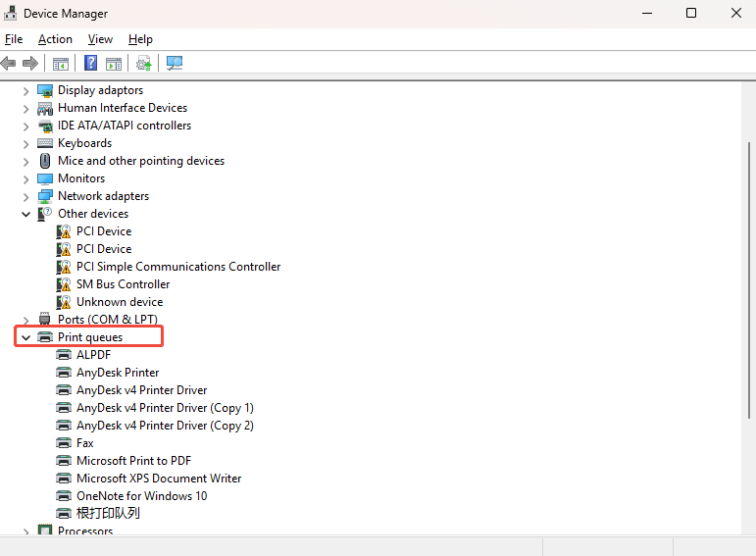Expand the Network adapters node
The image size is (756, 556).
pos(26,197)
